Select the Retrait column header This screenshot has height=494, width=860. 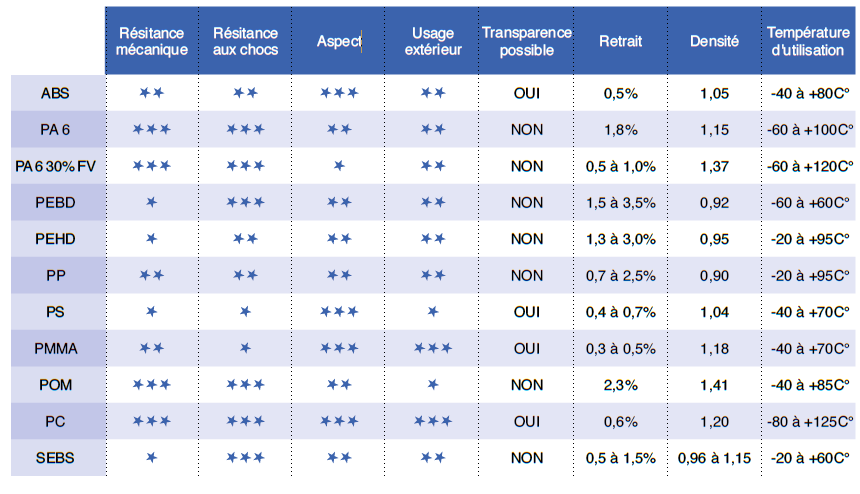point(620,41)
